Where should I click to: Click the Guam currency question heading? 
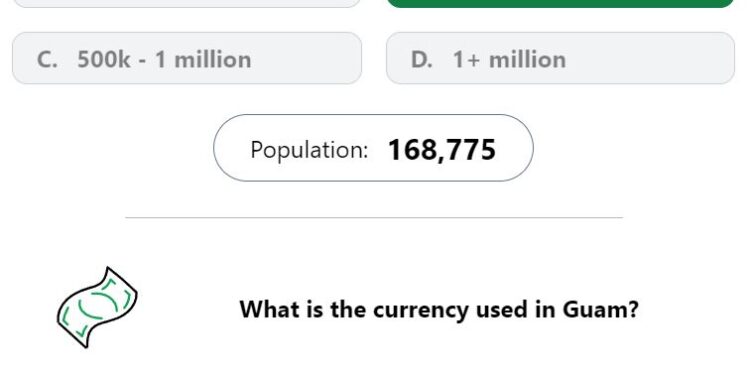coord(439,309)
